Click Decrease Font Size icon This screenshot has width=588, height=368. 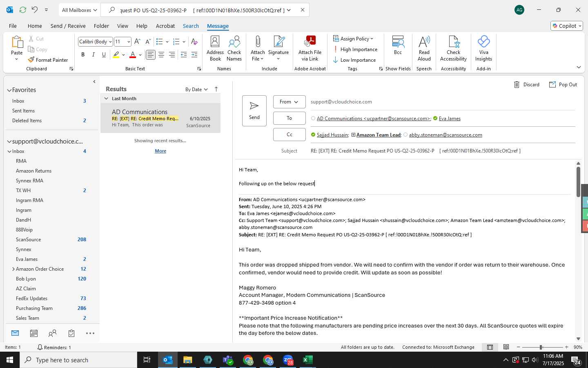point(148,42)
